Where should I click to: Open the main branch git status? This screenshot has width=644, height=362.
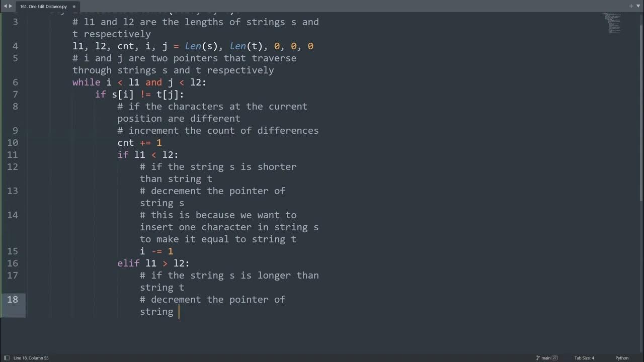pyautogui.click(x=545, y=358)
